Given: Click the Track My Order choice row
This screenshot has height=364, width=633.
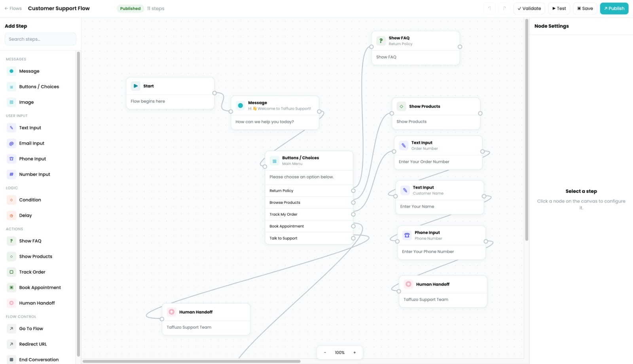Looking at the screenshot, I should 309,214.
